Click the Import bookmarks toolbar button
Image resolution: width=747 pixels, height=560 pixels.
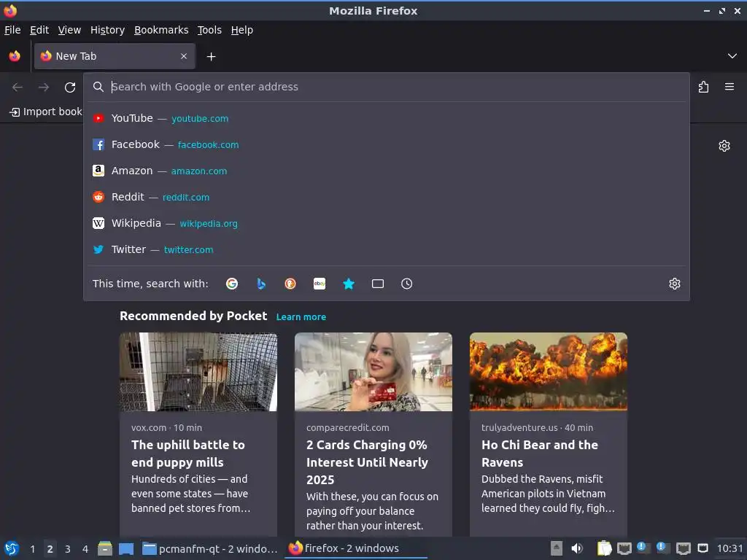(x=46, y=112)
